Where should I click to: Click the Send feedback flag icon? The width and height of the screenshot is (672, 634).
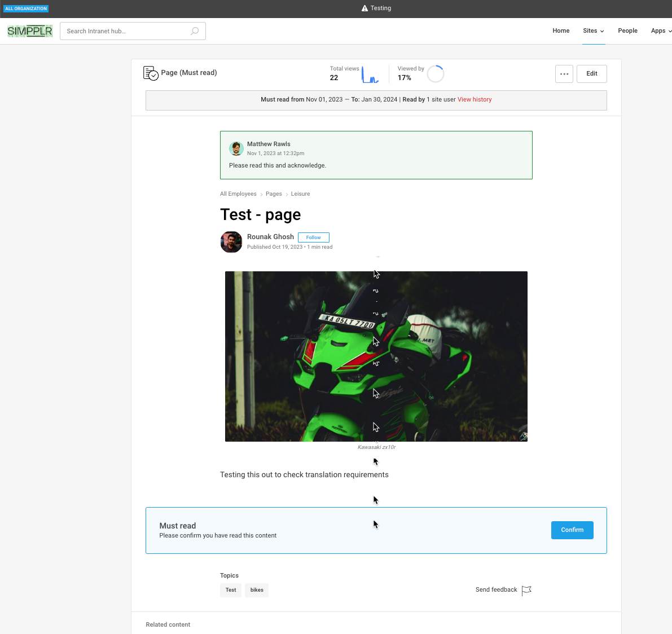click(526, 591)
